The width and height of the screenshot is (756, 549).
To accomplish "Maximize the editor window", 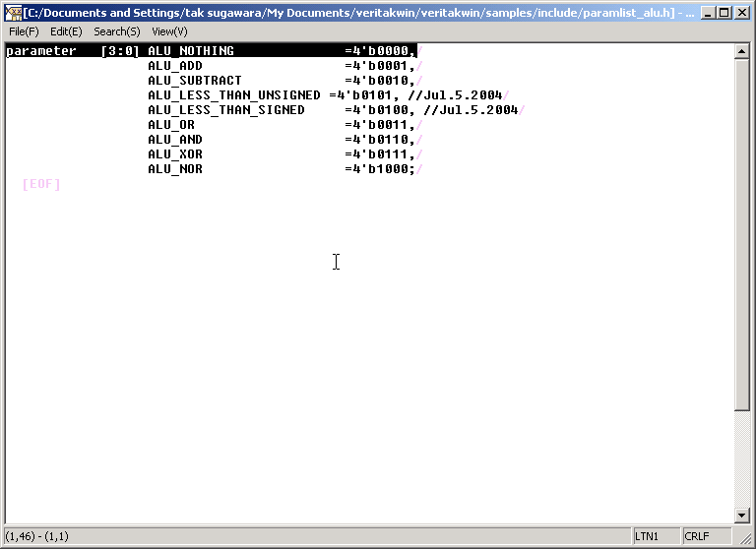I will [x=724, y=13].
